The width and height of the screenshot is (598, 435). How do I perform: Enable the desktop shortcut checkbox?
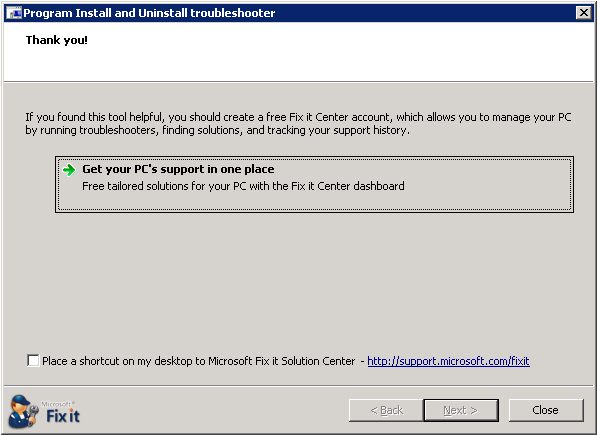click(x=33, y=360)
